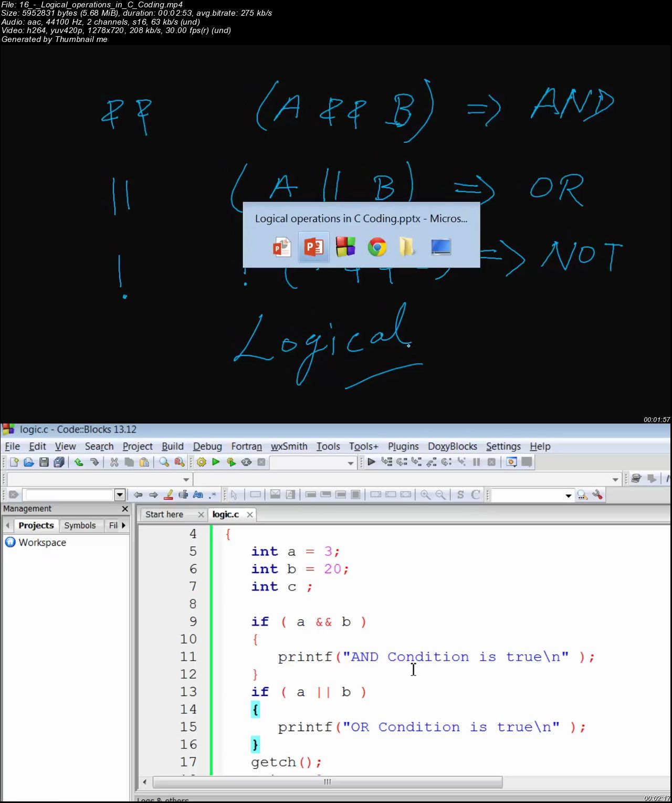Rebuild project with circular arrows icon
Screen dimensions: 672x803
point(246,462)
